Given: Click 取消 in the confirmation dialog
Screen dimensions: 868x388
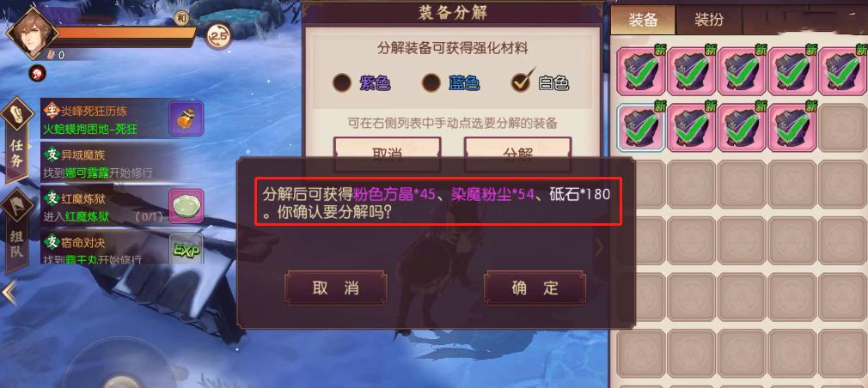Looking at the screenshot, I should (x=335, y=288).
